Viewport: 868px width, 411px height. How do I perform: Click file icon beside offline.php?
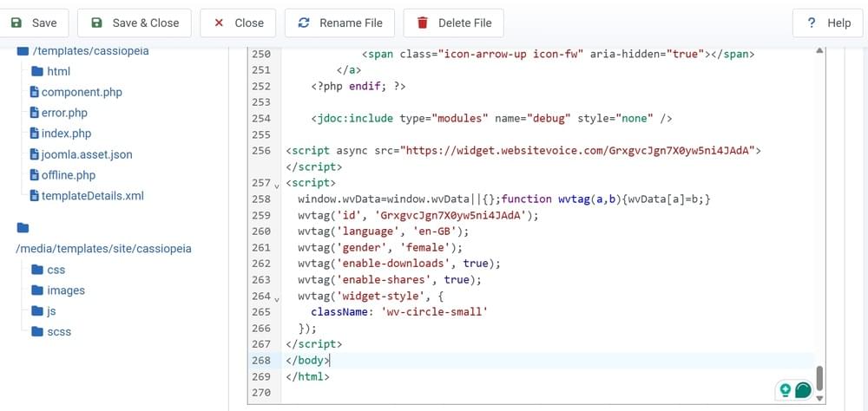[x=35, y=175]
